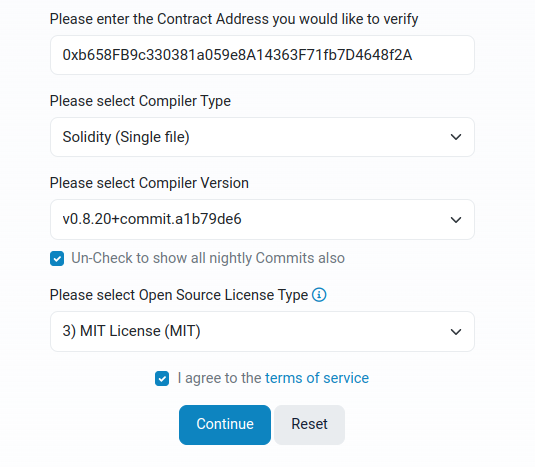Viewport: 535px width, 467px height.
Task: Click the Continue button
Action: coord(225,425)
